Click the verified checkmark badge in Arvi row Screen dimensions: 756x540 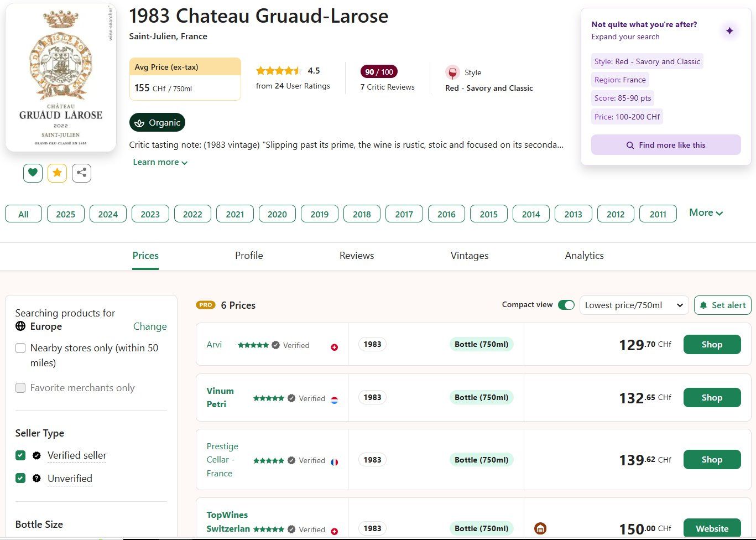tap(275, 345)
